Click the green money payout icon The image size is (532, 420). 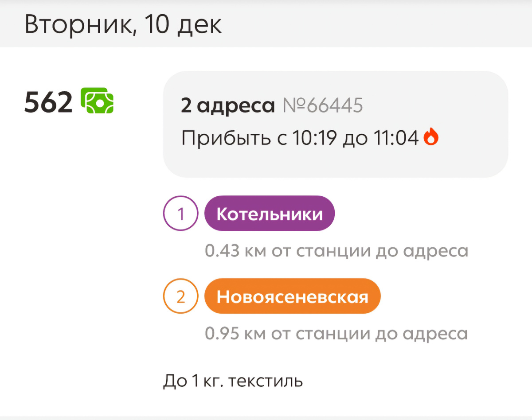[x=98, y=102]
